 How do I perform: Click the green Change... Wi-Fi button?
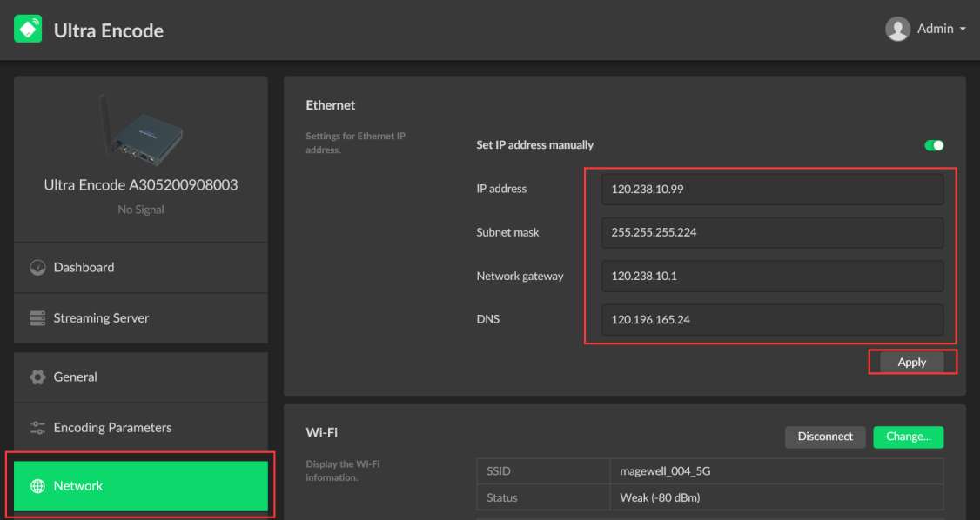pos(908,437)
